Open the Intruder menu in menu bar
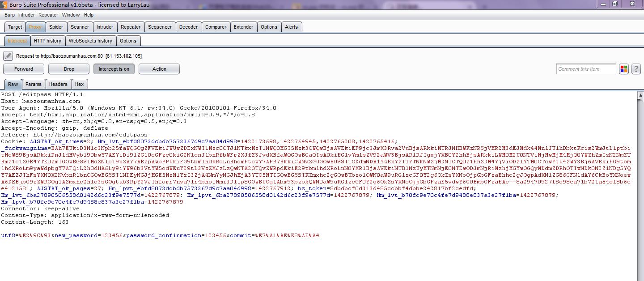Screen dimensions: 644x281 click(26, 15)
